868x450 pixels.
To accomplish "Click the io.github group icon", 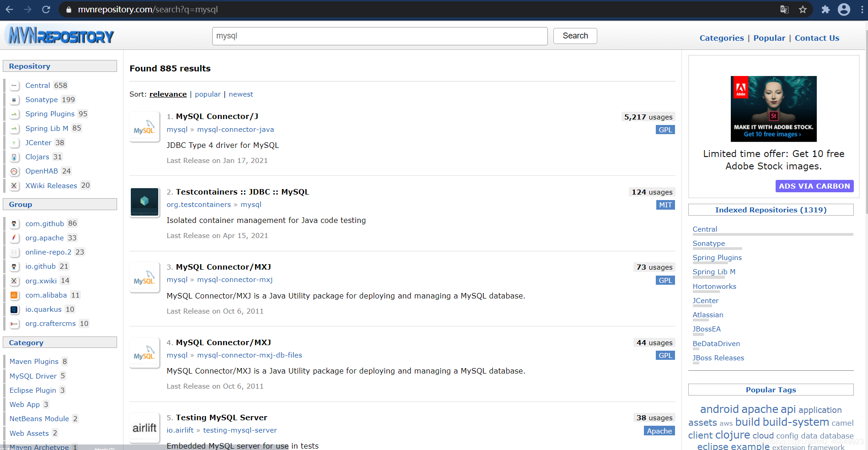I will pyautogui.click(x=14, y=266).
